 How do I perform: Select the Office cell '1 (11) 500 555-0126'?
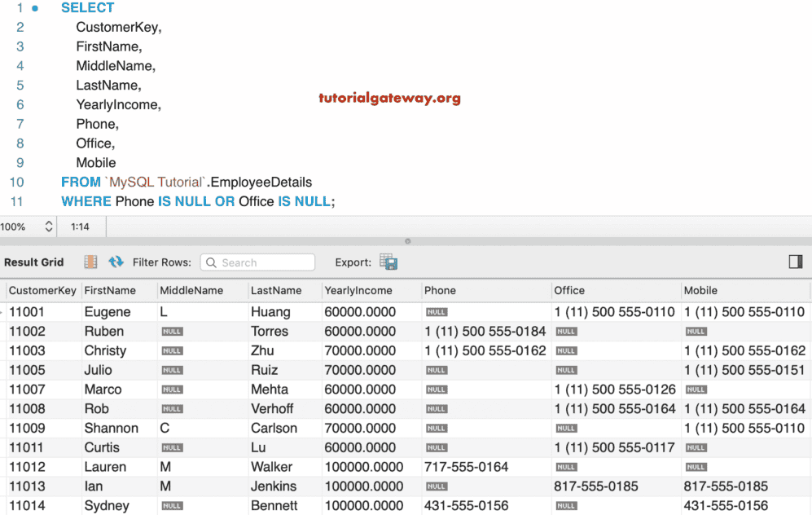pyautogui.click(x=615, y=389)
